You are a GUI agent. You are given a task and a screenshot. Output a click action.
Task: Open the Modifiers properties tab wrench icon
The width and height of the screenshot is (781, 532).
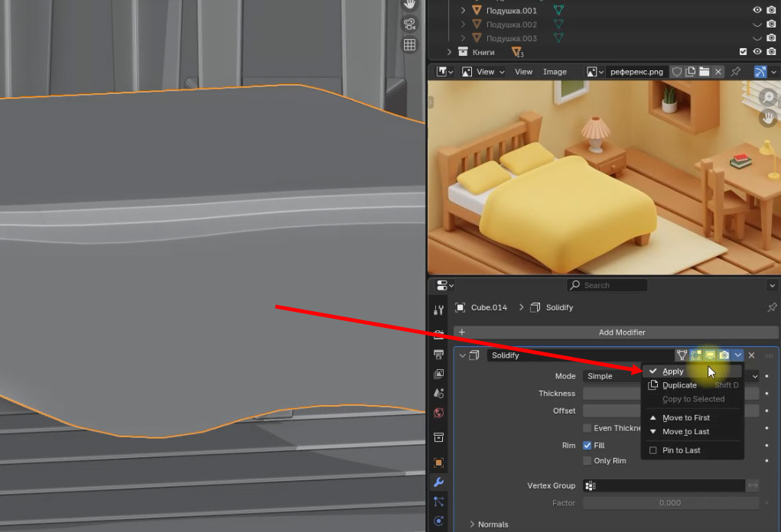click(438, 482)
